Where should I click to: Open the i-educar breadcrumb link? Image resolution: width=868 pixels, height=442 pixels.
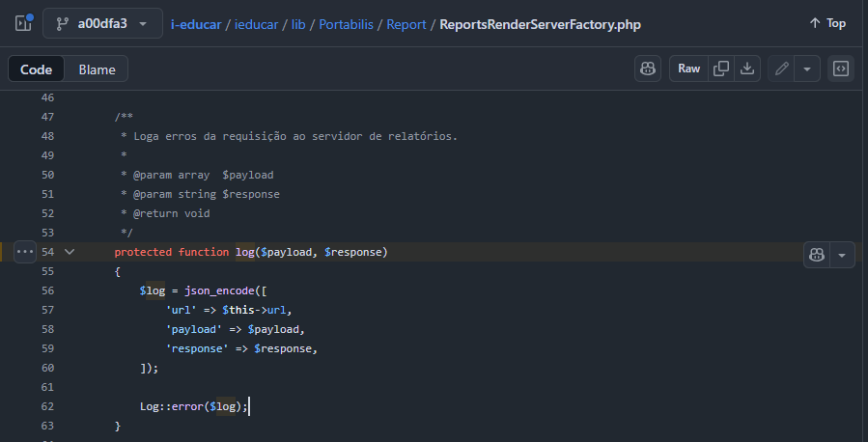point(196,25)
